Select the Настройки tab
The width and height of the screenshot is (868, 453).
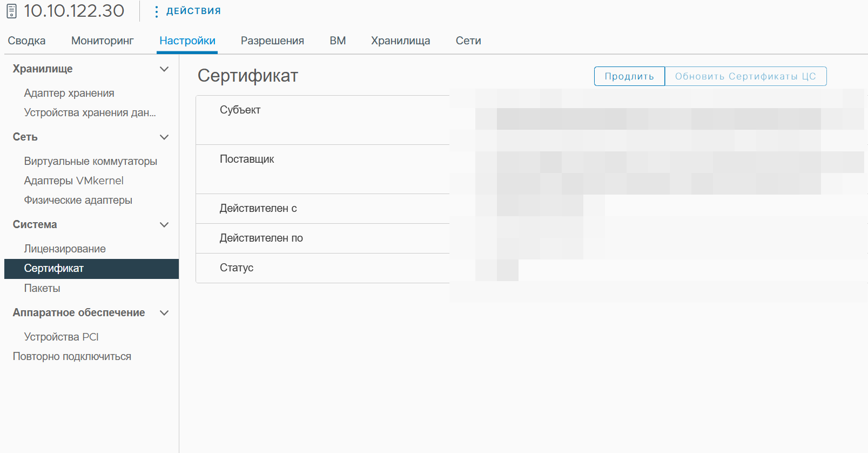coord(187,41)
